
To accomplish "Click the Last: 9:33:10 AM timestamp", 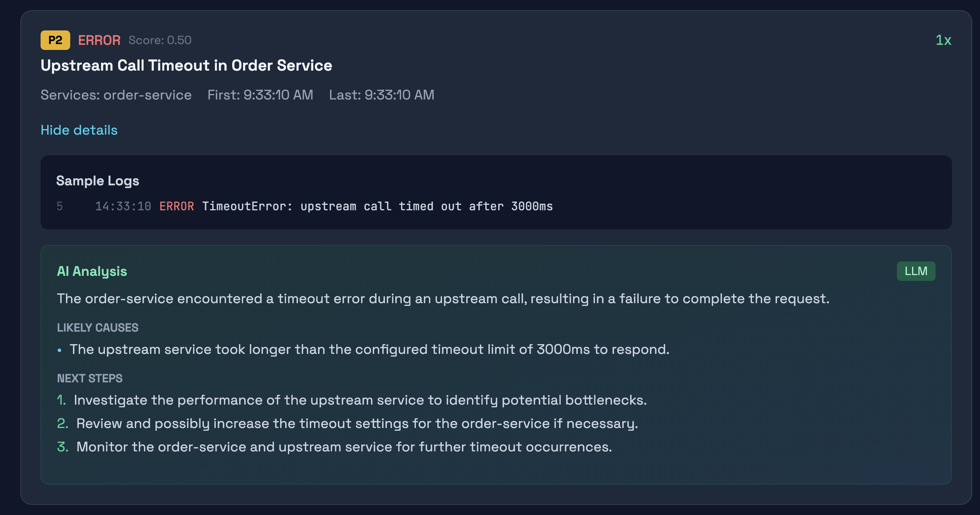I will point(381,95).
